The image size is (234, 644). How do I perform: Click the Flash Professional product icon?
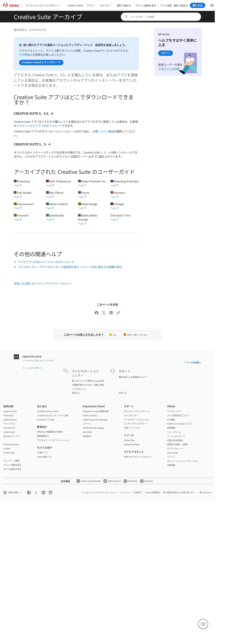click(47, 181)
